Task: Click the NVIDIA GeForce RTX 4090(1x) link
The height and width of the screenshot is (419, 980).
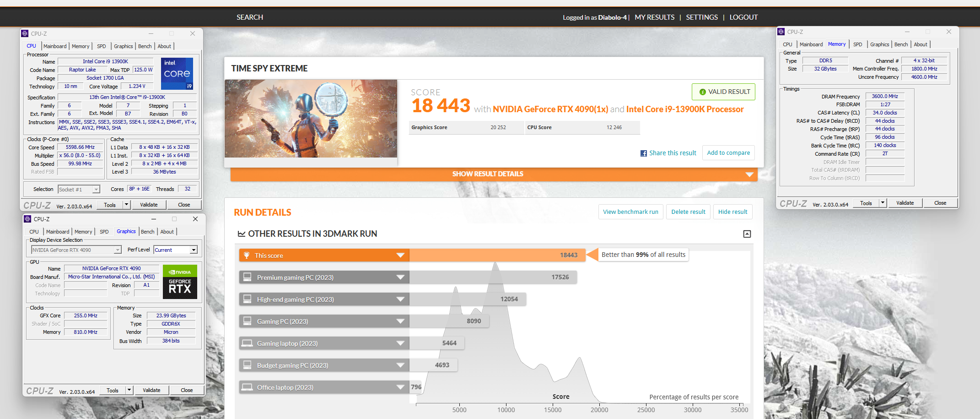Action: tap(550, 109)
